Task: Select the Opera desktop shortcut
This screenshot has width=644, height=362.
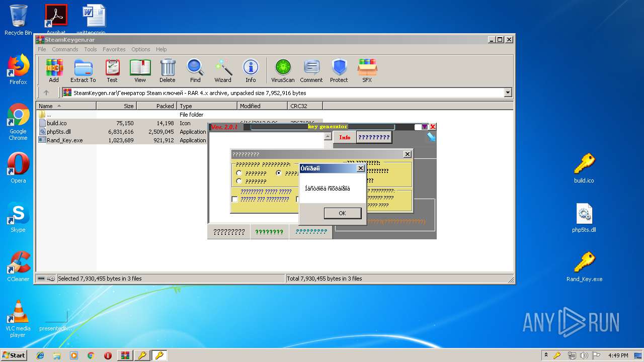Action: pos(18,168)
